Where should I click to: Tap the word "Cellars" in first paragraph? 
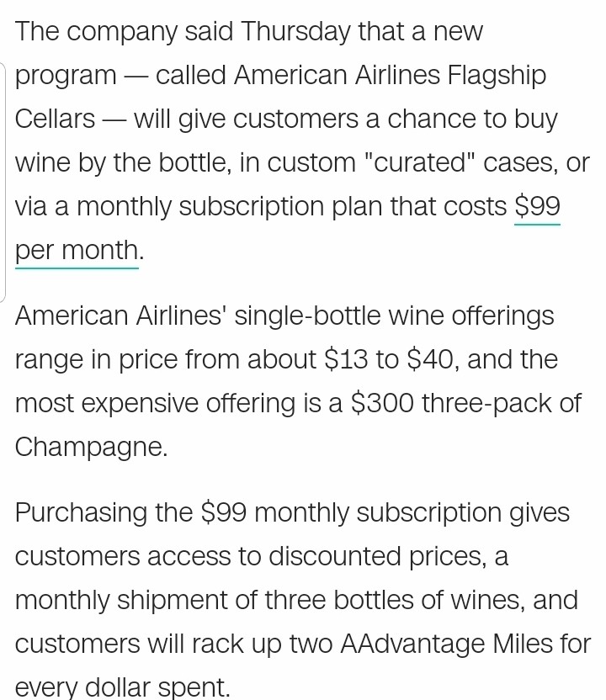click(56, 119)
